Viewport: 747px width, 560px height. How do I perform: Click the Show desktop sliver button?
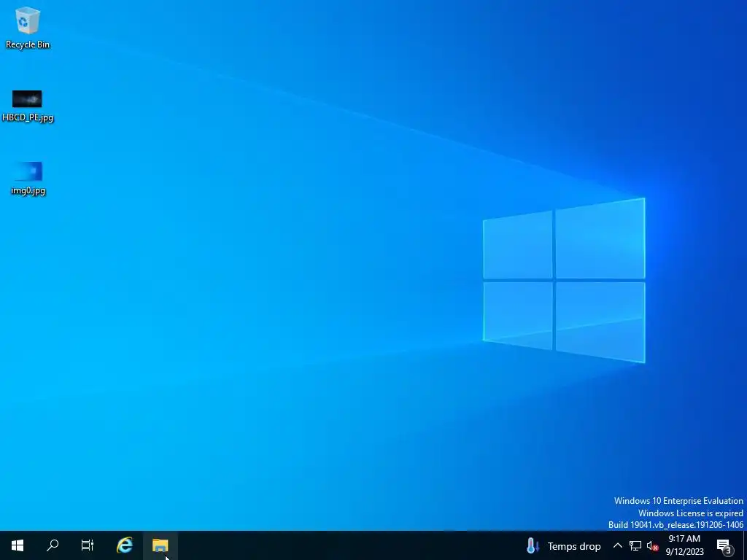pos(744,545)
